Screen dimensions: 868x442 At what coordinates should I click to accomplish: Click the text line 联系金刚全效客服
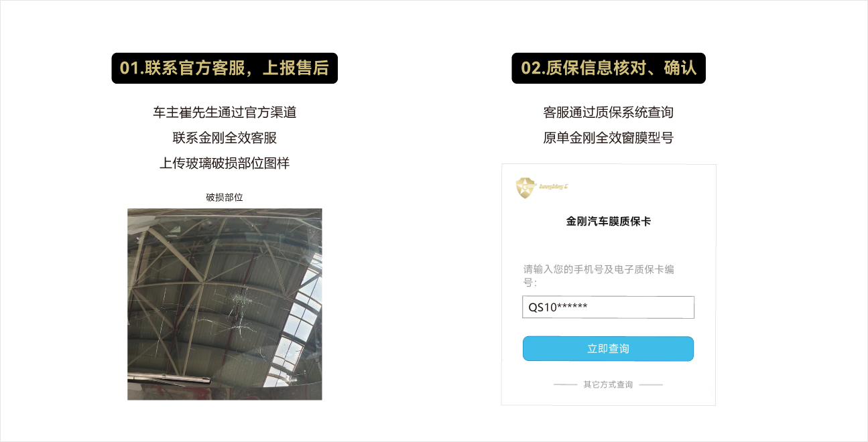point(225,138)
